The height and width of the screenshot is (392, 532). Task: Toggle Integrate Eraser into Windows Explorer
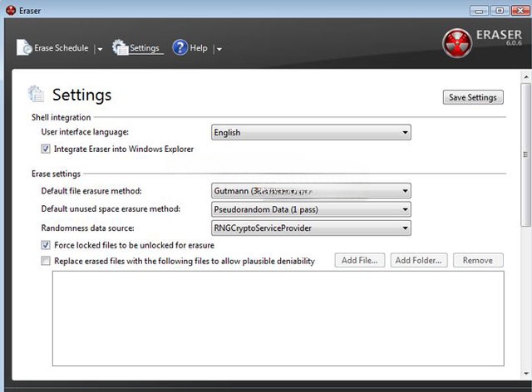46,149
